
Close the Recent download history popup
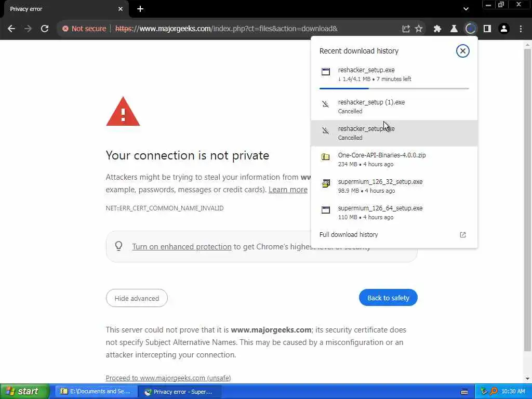[462, 51]
